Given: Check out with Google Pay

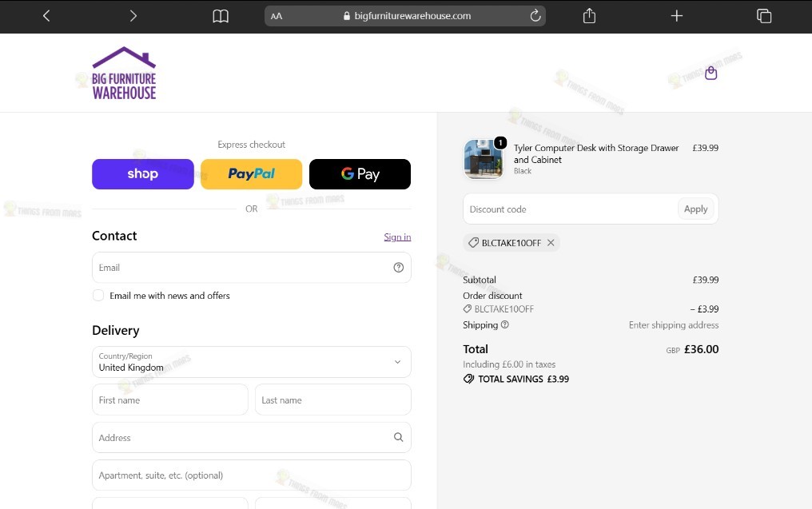Looking at the screenshot, I should click(360, 174).
